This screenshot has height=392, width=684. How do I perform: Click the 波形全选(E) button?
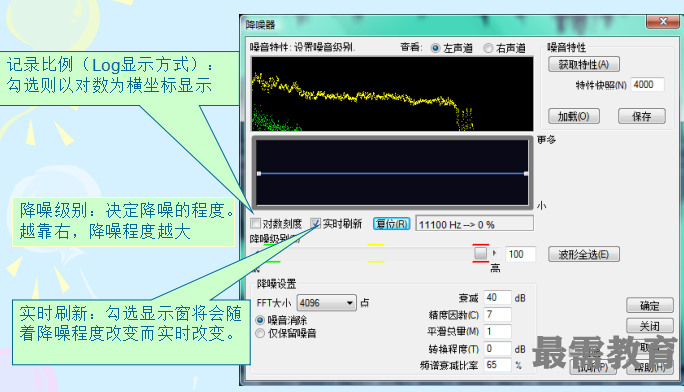click(584, 254)
